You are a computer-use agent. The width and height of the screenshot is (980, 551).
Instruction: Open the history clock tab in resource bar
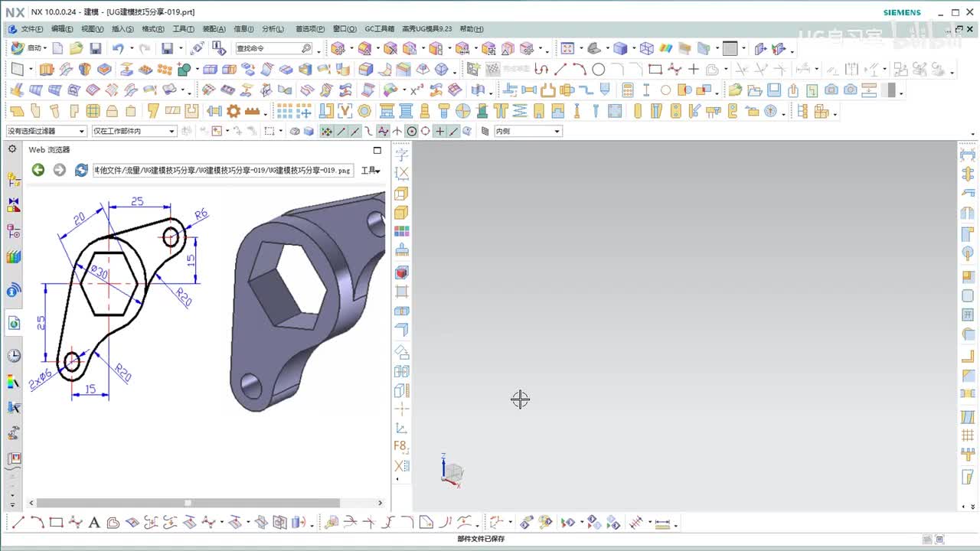(14, 356)
